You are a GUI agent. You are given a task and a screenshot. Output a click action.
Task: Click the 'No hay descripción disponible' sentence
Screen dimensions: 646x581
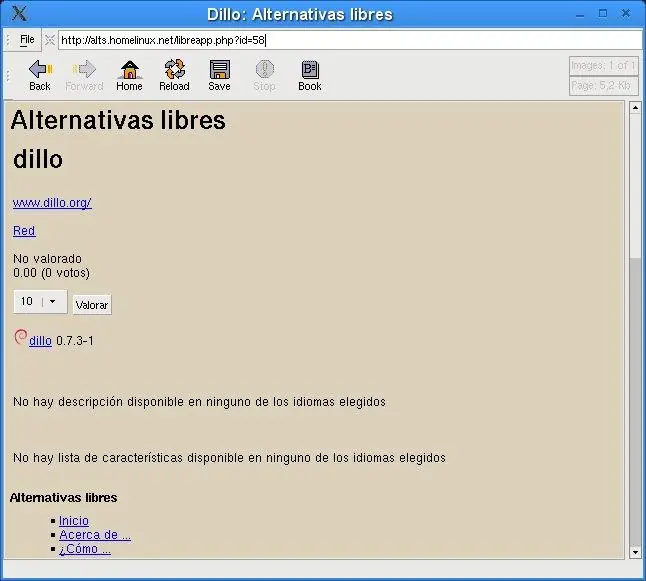[x=199, y=402]
